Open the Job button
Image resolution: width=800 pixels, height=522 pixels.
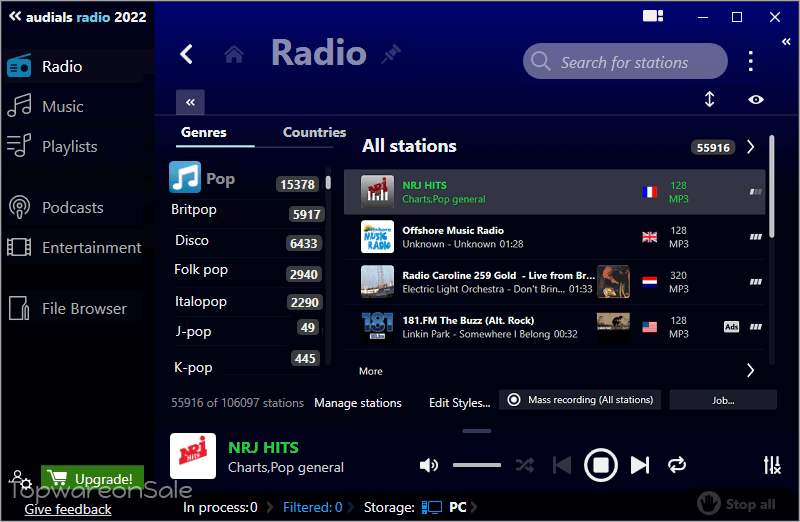723,400
